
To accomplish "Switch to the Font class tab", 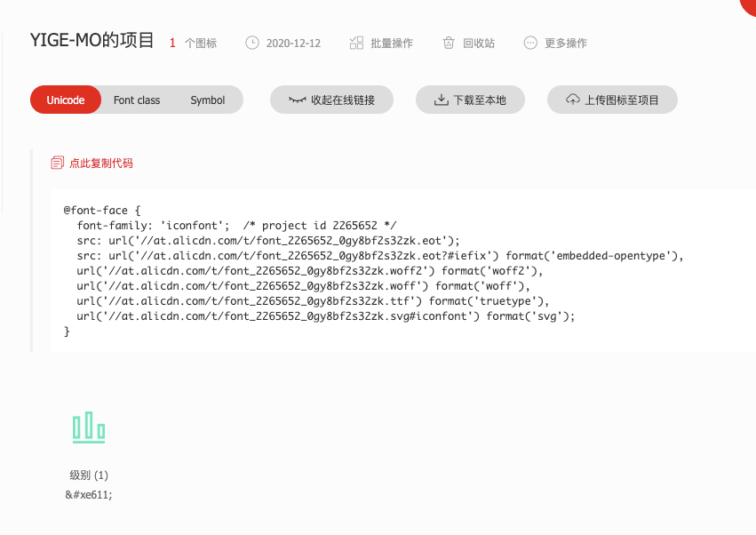I will (137, 100).
